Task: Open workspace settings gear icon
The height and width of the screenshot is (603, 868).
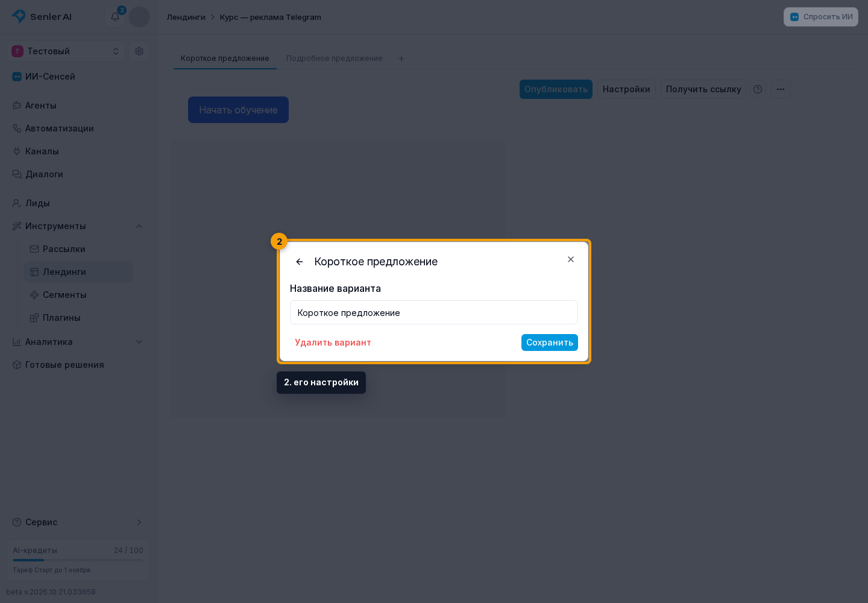Action: point(139,51)
